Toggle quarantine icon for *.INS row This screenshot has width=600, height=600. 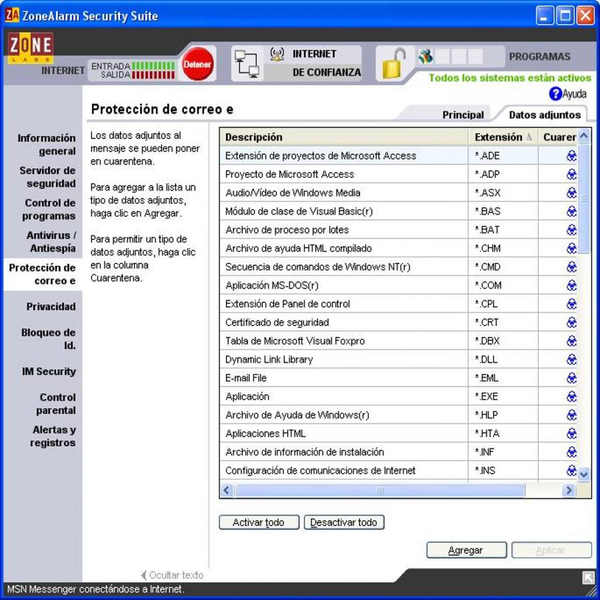571,470
